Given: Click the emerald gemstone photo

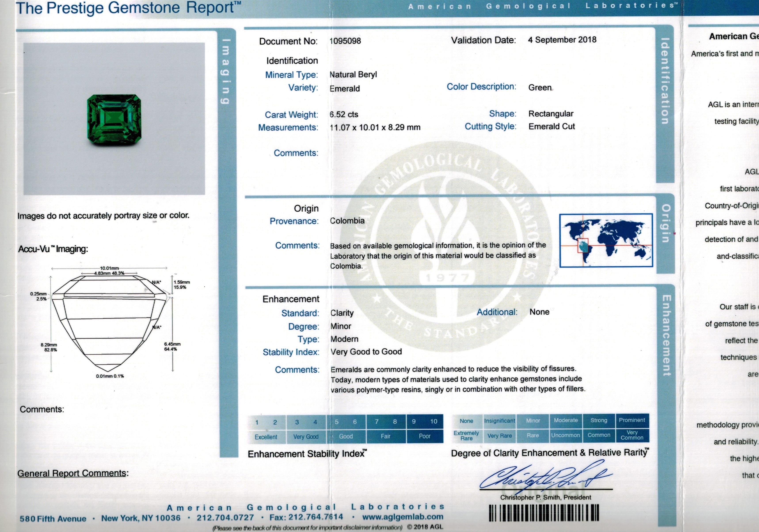Looking at the screenshot, I should click(114, 119).
